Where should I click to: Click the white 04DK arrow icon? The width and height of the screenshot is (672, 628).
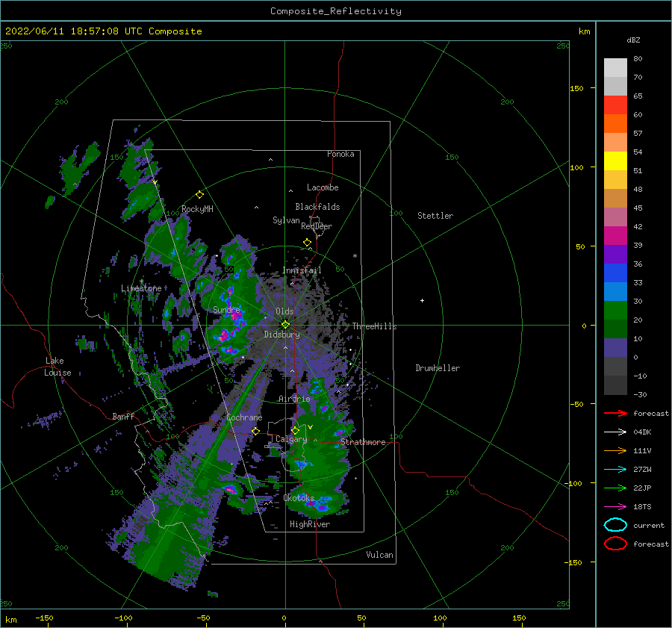pos(615,432)
